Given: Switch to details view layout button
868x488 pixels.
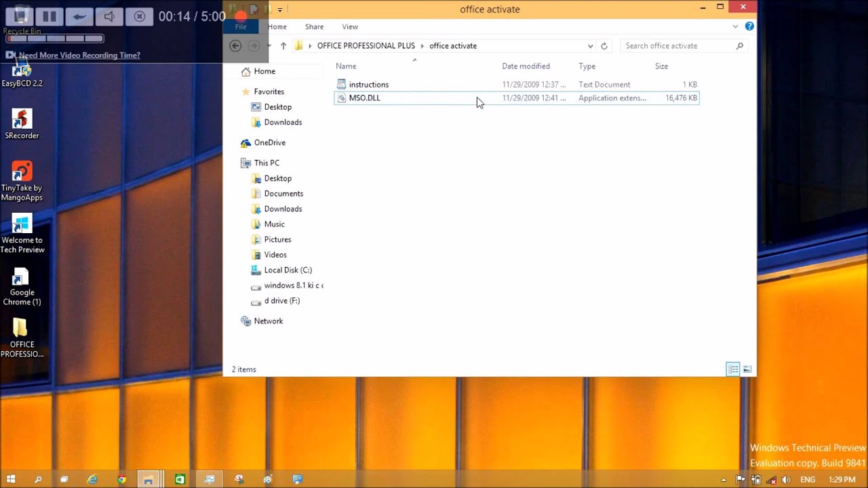Looking at the screenshot, I should click(733, 369).
